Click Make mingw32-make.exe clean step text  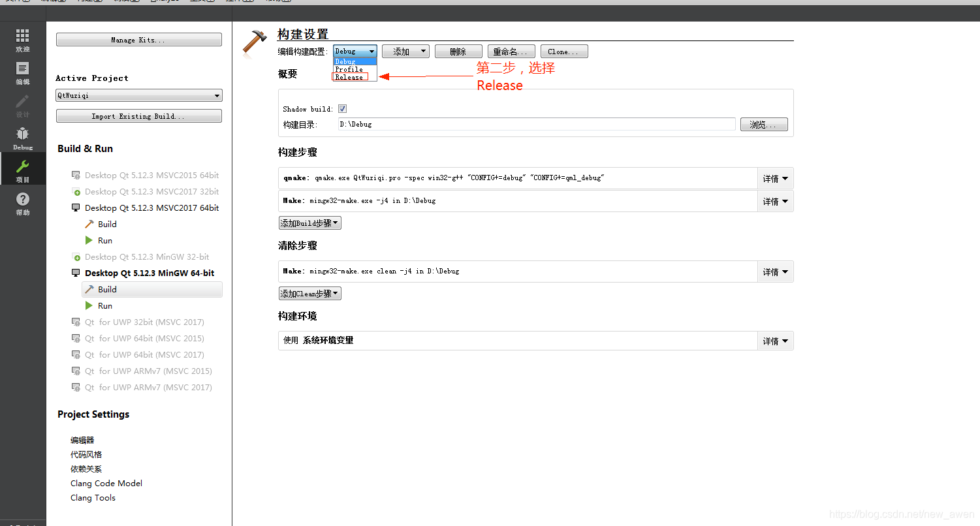[x=371, y=271]
